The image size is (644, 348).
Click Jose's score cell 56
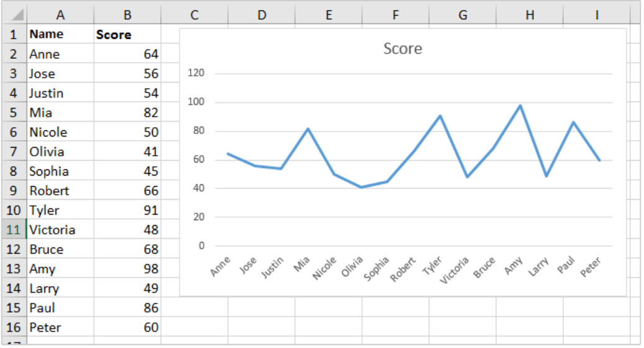point(127,73)
